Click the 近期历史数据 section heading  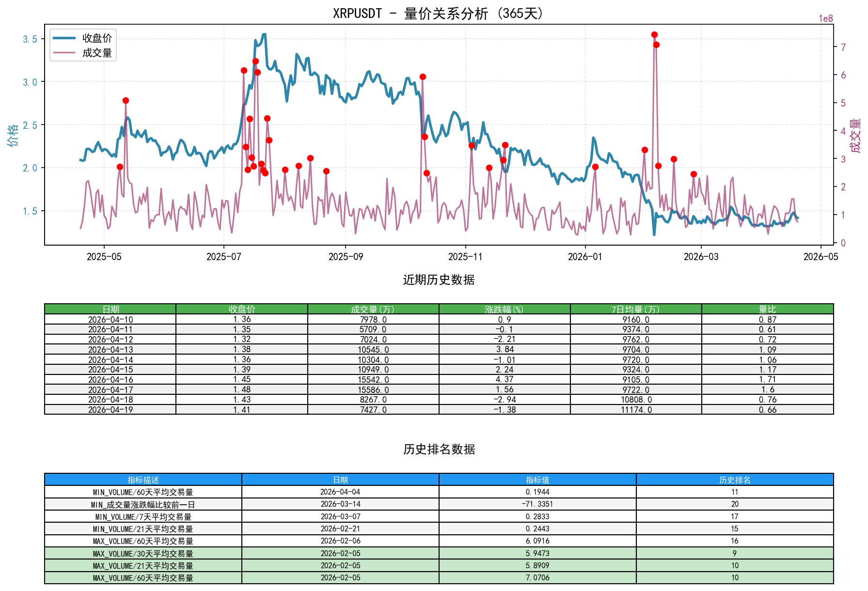click(x=439, y=280)
